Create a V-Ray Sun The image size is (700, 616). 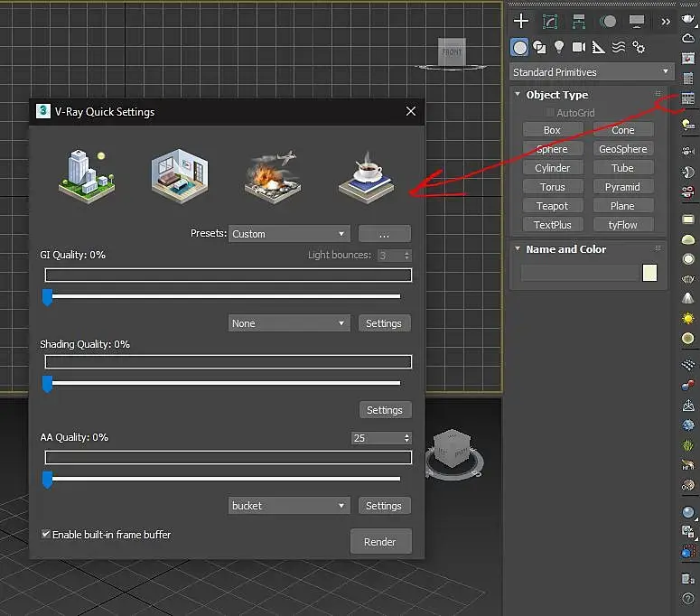(x=688, y=318)
